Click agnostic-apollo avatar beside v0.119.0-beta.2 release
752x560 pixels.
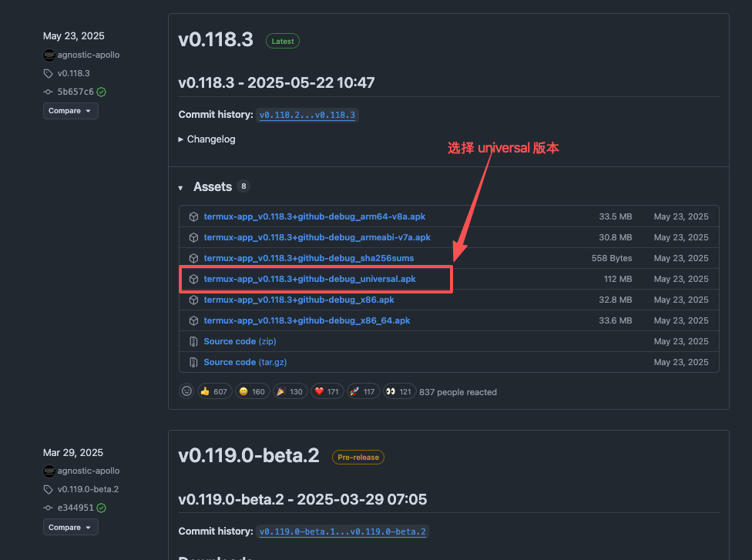[x=49, y=471]
